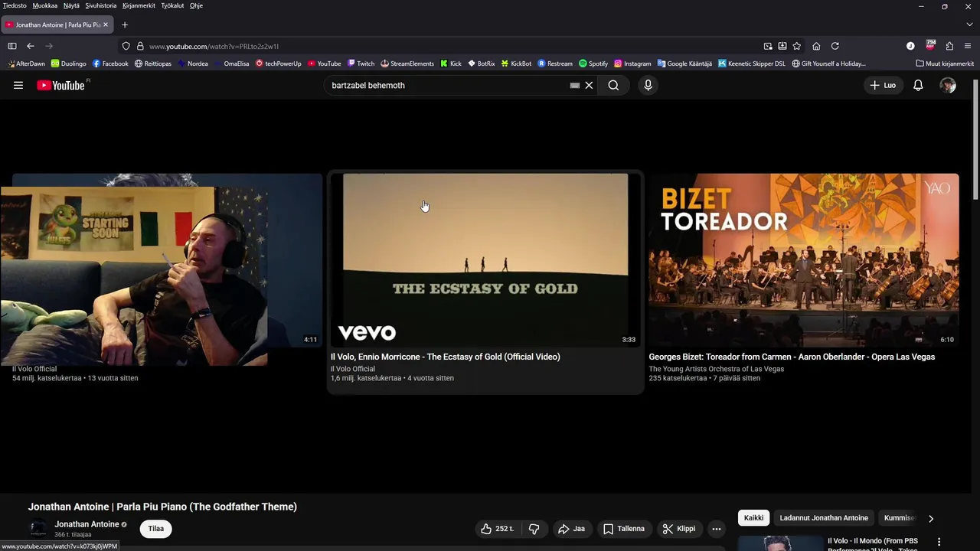The image size is (980, 551).
Task: Open options for Il Volo Il Mondo suggestion
Action: [x=939, y=542]
